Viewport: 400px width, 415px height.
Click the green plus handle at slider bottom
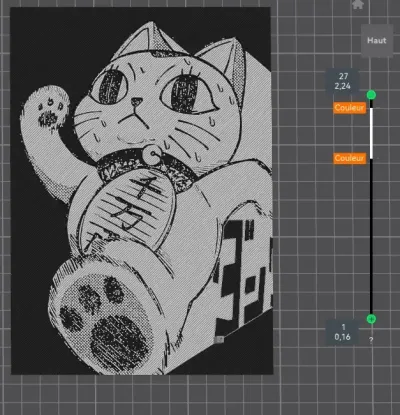(x=371, y=319)
